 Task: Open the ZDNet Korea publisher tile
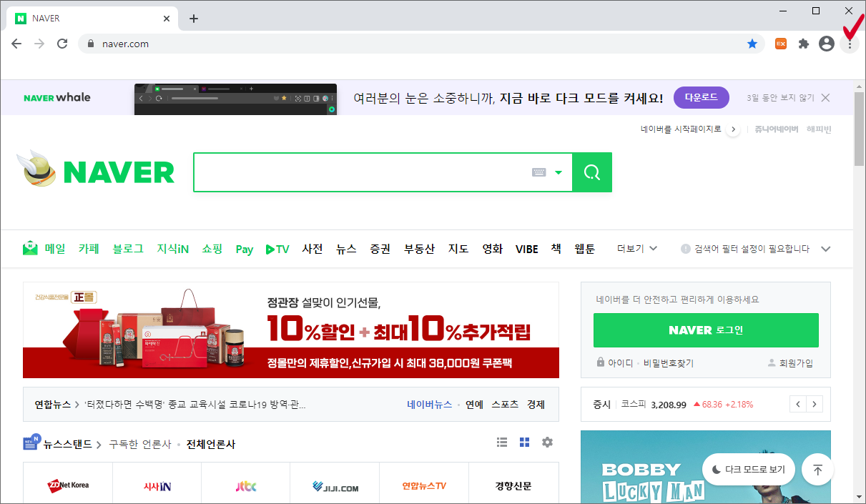[68, 486]
